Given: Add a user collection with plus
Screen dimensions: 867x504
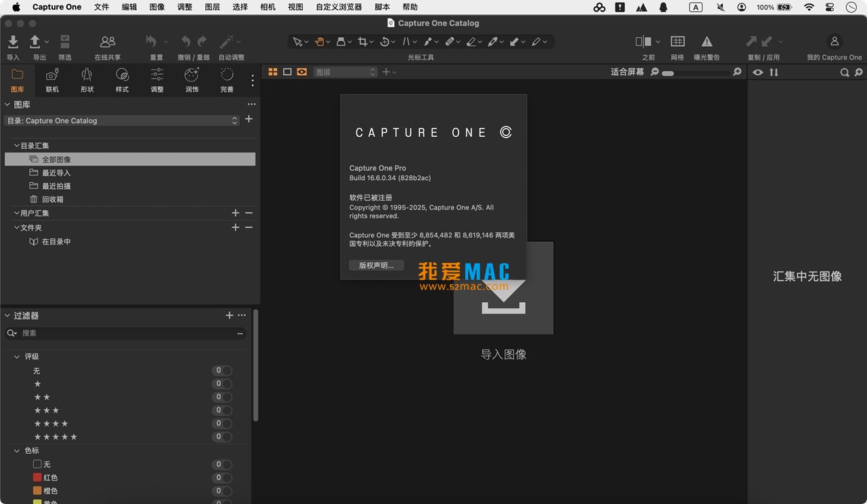Looking at the screenshot, I should [x=236, y=213].
